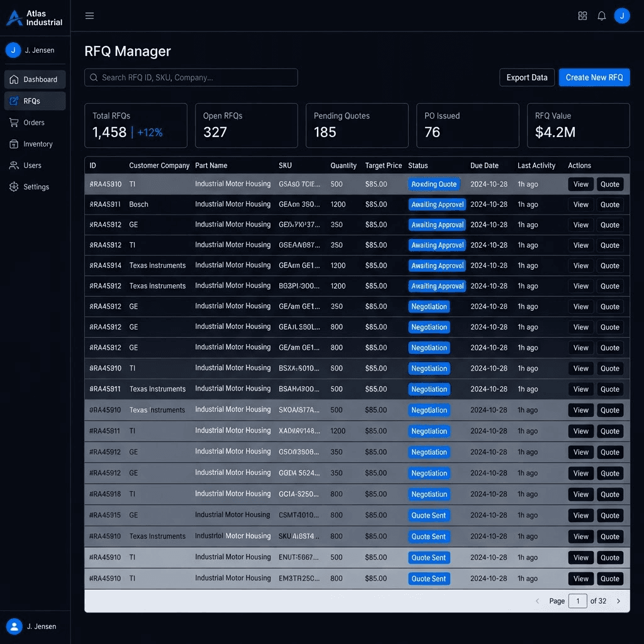Viewport: 644px width, 644px height.
Task: Click the J. Jensen avatar in sidebar top
Action: [13, 50]
